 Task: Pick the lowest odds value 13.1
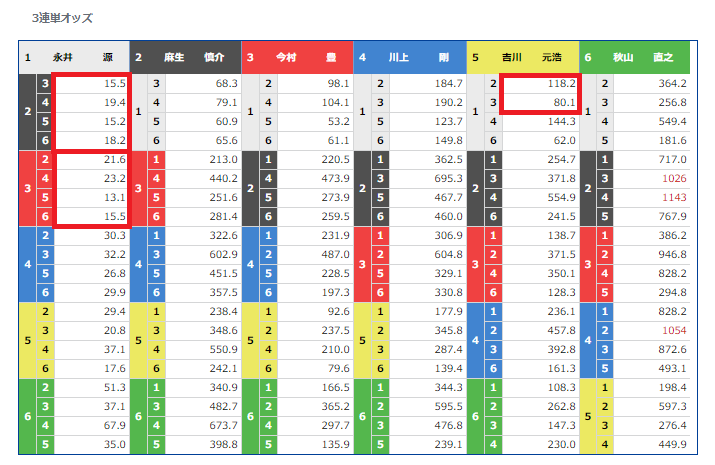point(114,197)
